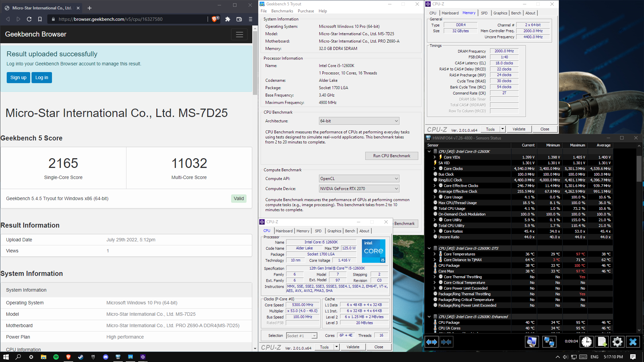Open CPU-Z Socket #1 selection dropdown
The width and height of the screenshot is (644, 362).
pyautogui.click(x=302, y=336)
